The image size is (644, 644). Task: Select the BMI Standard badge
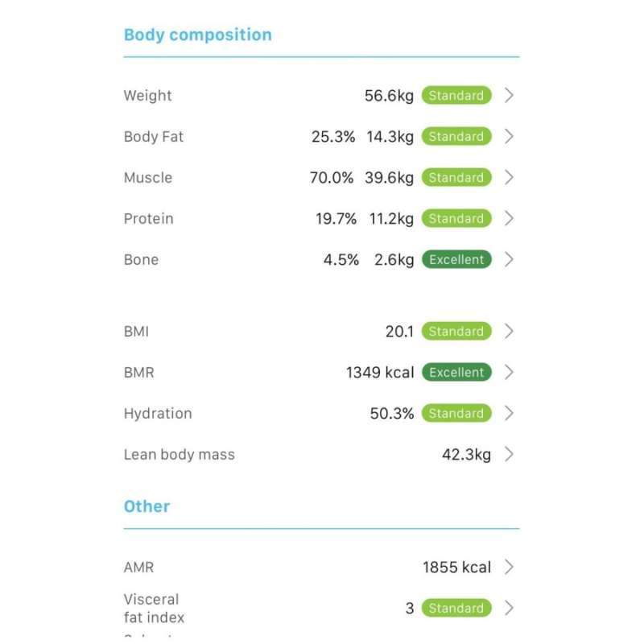click(456, 331)
